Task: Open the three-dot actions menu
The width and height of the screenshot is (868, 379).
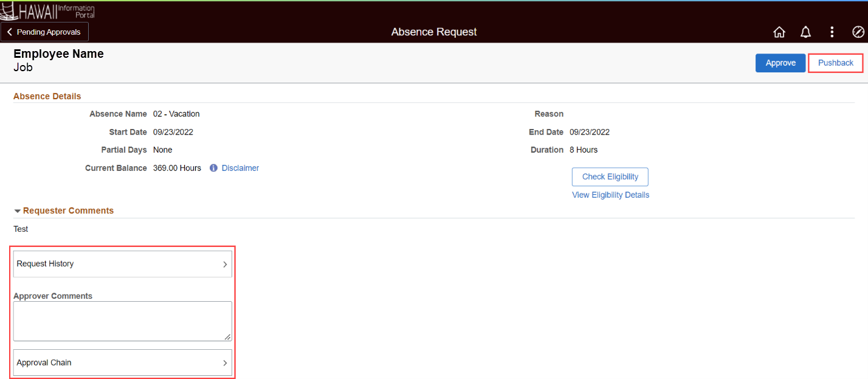Action: (832, 32)
